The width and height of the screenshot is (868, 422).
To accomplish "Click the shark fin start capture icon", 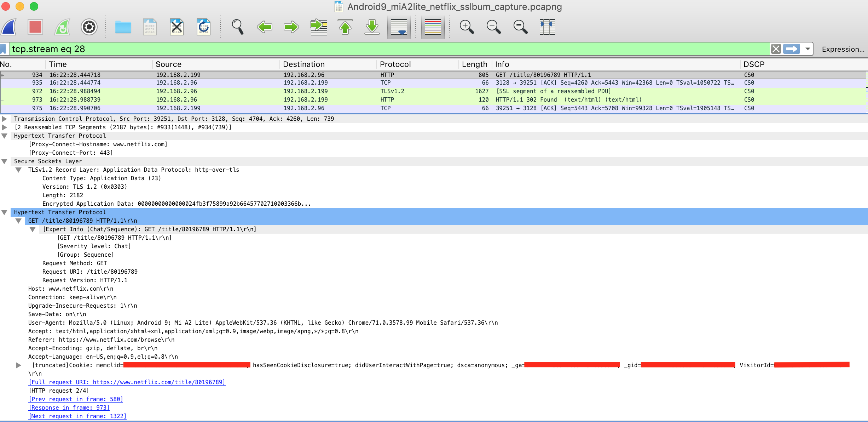I will click(9, 27).
